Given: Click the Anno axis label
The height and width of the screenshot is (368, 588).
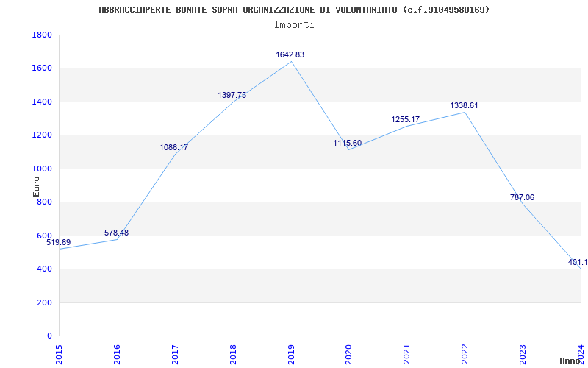Looking at the screenshot, I should point(570,361).
